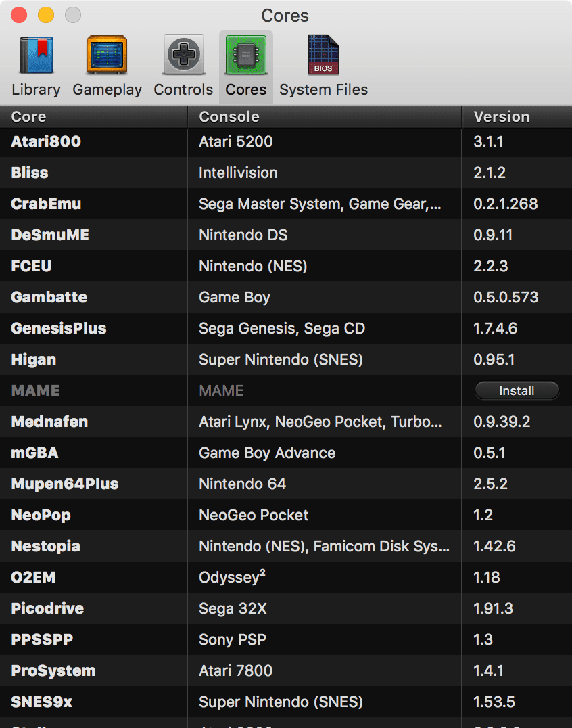Click the Sega 32X console cell
Image resolution: width=572 pixels, height=728 pixels.
pyautogui.click(x=233, y=608)
